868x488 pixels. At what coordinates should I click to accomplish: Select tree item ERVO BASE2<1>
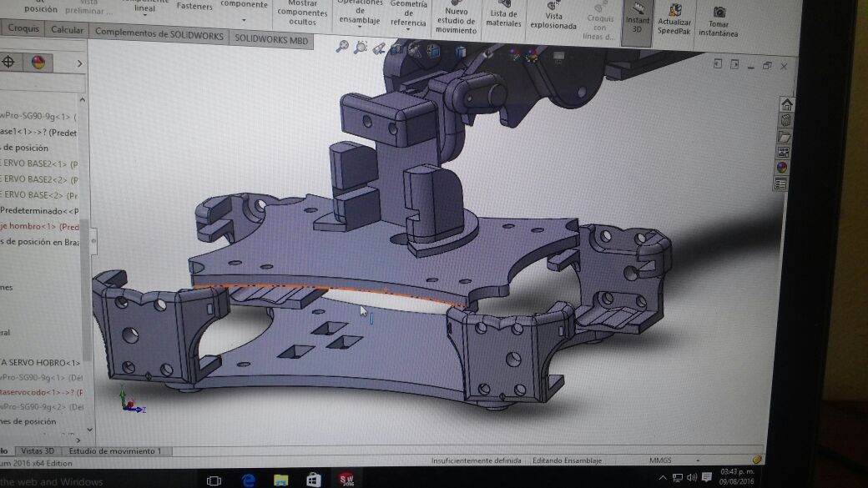(x=40, y=164)
